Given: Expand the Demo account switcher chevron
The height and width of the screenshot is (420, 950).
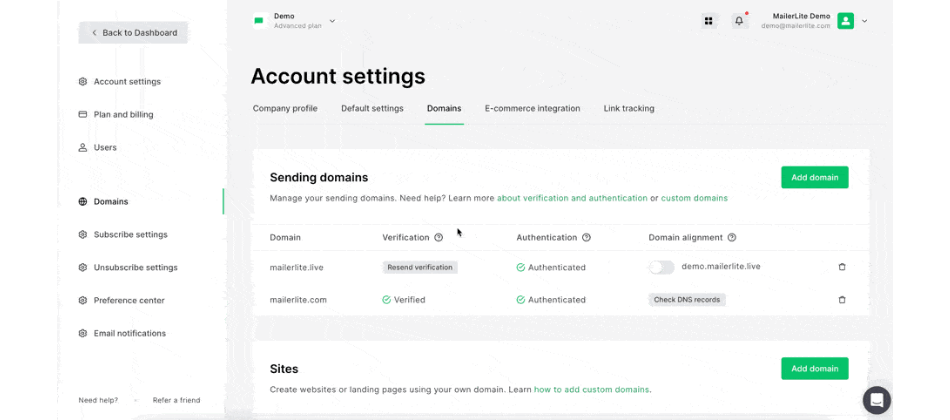Looking at the screenshot, I should (332, 21).
